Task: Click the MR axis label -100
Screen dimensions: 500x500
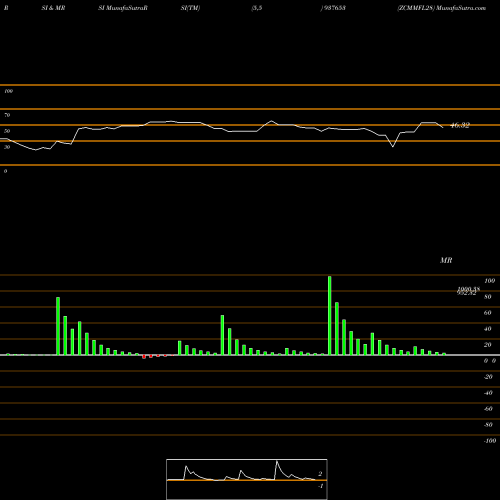Action: coord(490,441)
